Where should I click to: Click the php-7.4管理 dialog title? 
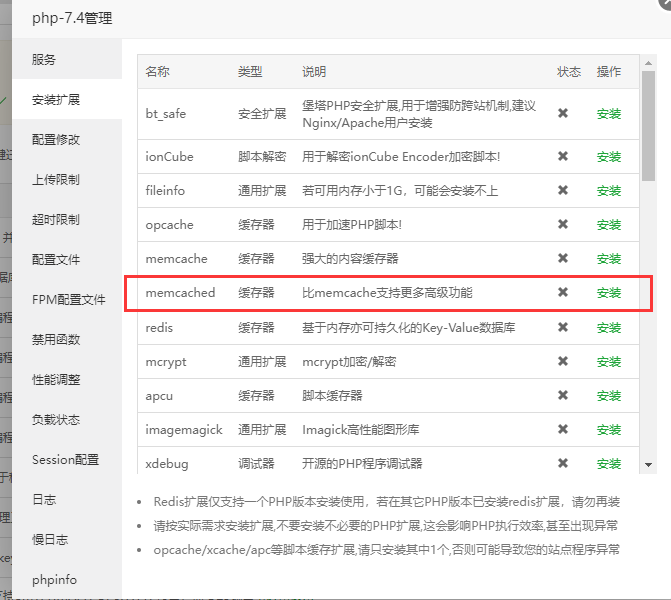click(72, 18)
